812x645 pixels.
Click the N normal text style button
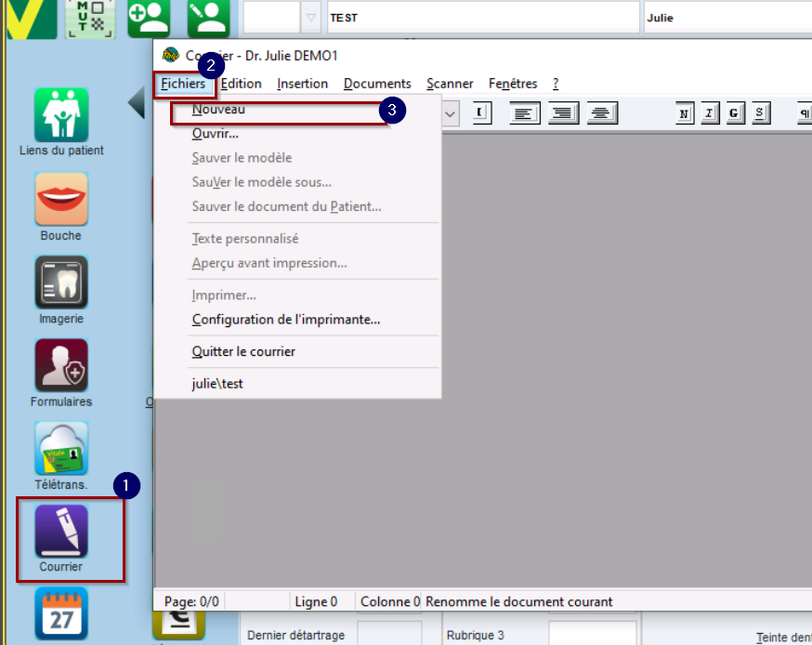pos(685,113)
